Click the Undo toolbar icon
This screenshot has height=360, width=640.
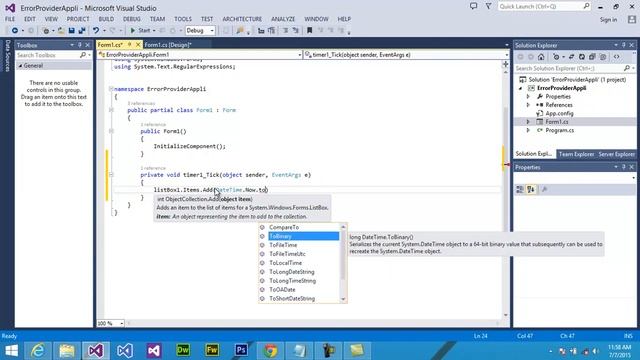(x=96, y=31)
